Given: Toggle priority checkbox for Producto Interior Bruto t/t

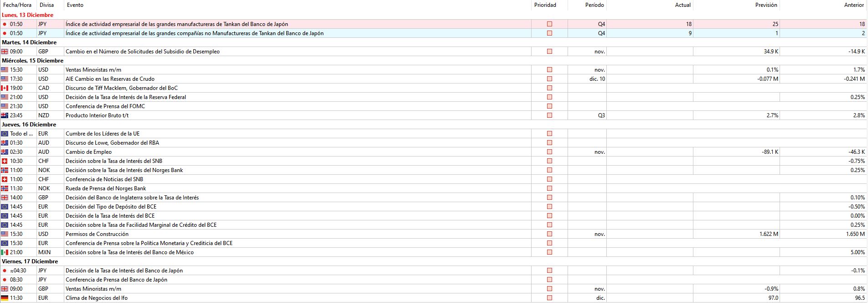Looking at the screenshot, I should click(x=549, y=115).
